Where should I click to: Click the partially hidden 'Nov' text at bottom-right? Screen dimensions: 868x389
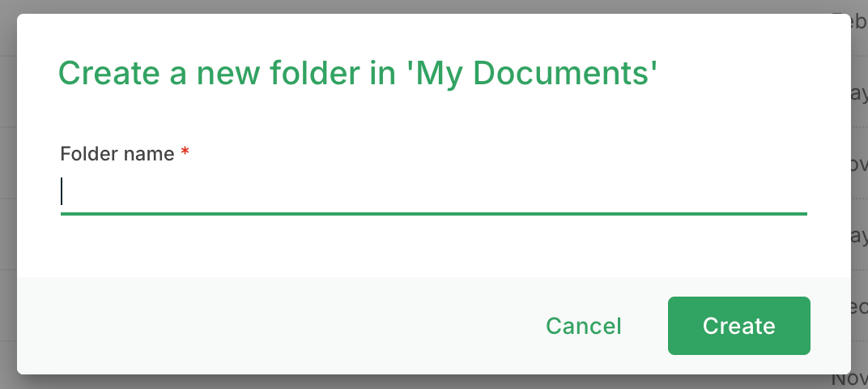coord(850,379)
